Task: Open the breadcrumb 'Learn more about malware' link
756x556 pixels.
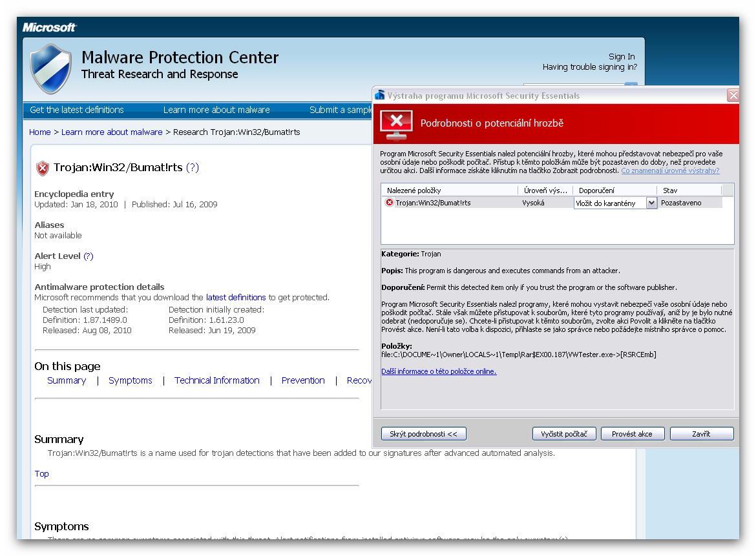Action: [x=112, y=132]
